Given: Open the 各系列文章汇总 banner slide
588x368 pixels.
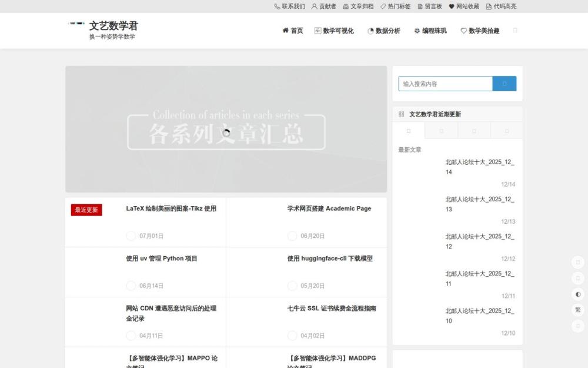Looking at the screenshot, I should [x=226, y=129].
